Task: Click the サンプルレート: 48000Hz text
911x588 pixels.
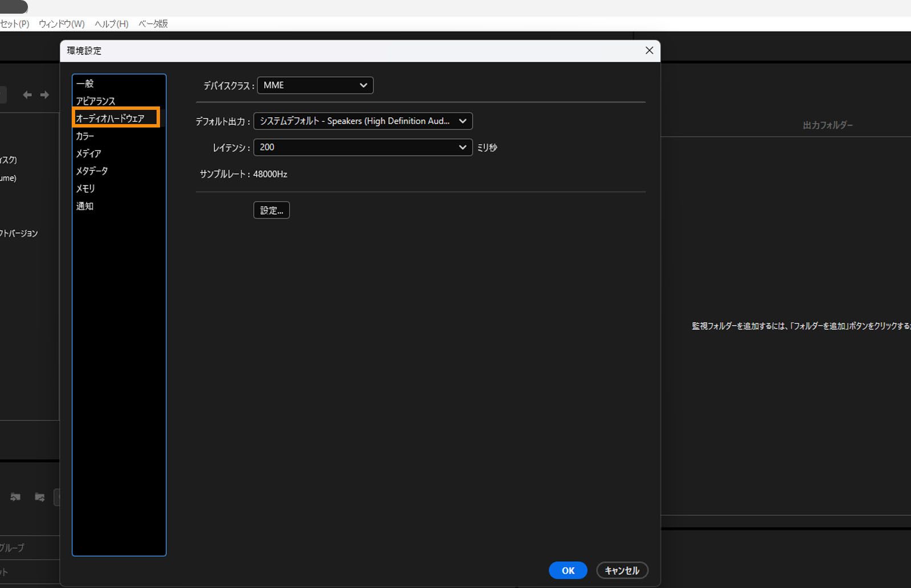Action: [x=244, y=174]
